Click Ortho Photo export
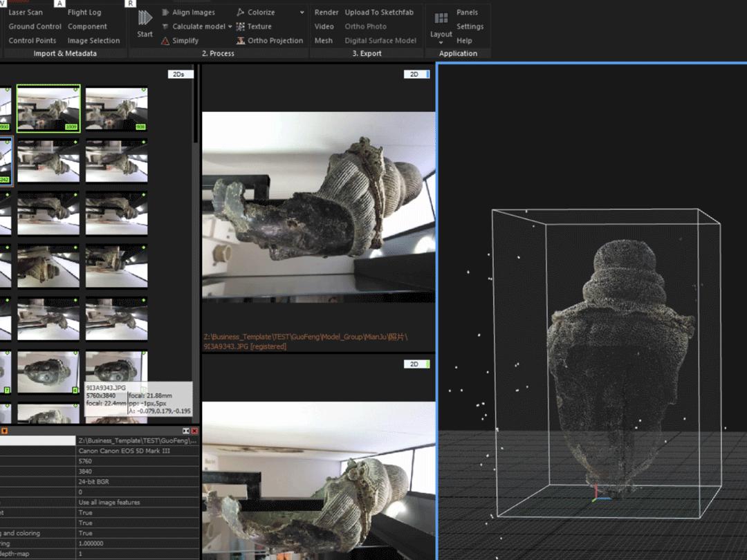The image size is (747, 560). (366, 27)
